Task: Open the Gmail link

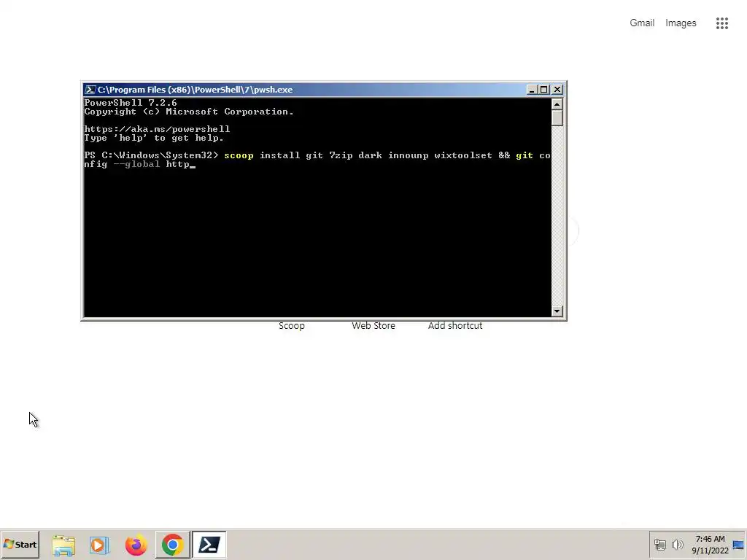Action: click(642, 23)
